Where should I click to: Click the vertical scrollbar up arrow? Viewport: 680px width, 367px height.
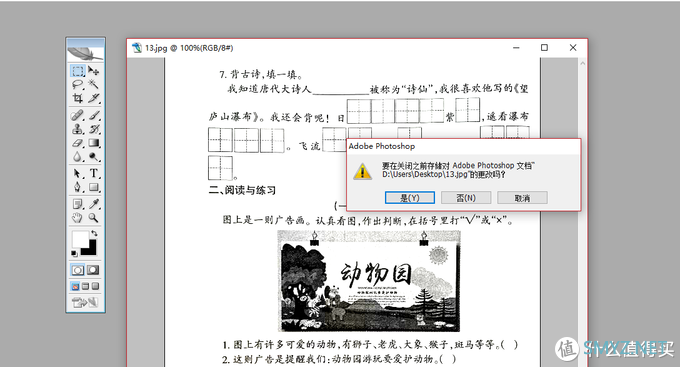click(x=582, y=63)
